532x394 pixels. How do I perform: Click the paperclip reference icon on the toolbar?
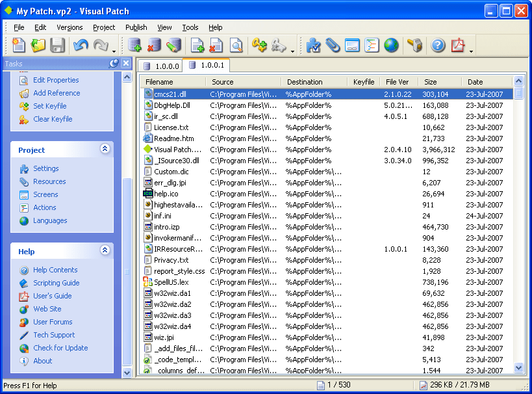(x=333, y=46)
